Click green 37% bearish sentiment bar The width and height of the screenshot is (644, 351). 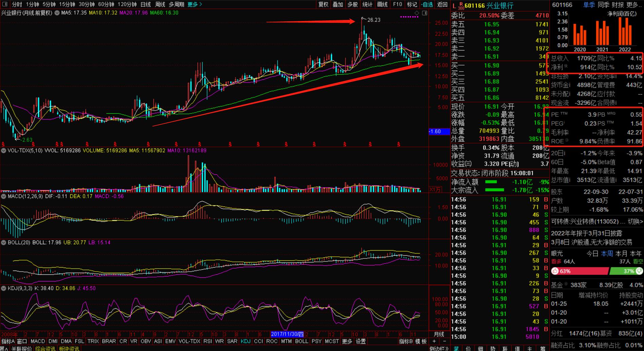[626, 271]
